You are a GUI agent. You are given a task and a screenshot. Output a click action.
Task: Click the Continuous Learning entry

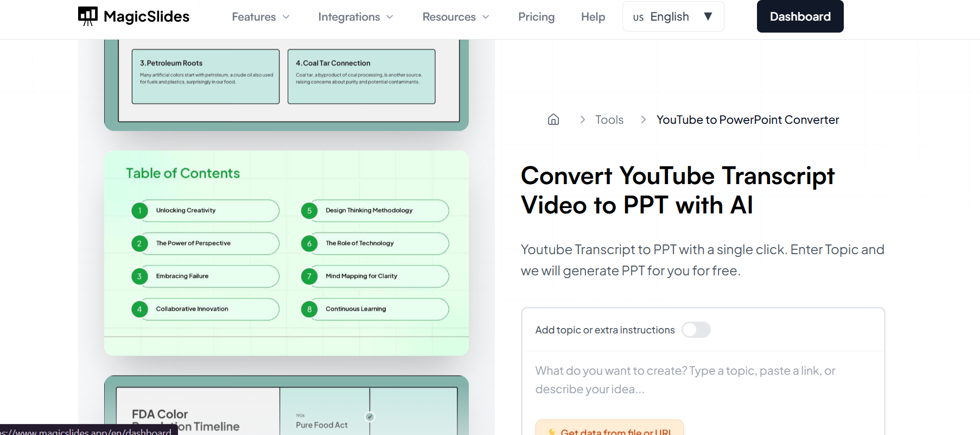point(375,309)
